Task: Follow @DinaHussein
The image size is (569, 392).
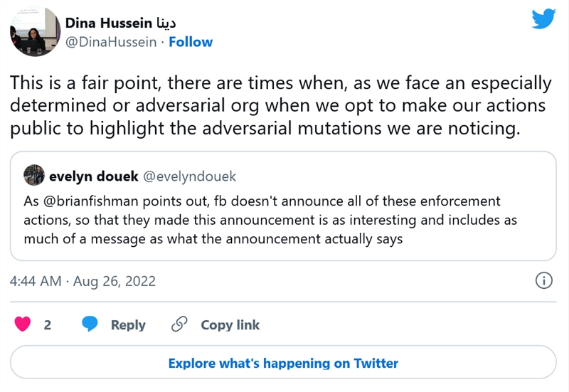Action: coord(191,42)
